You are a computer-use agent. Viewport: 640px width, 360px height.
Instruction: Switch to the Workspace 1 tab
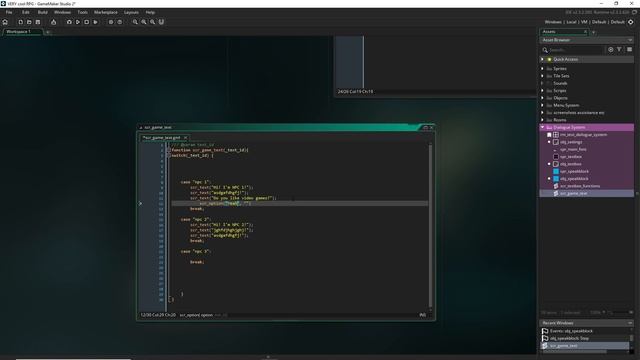pos(22,31)
